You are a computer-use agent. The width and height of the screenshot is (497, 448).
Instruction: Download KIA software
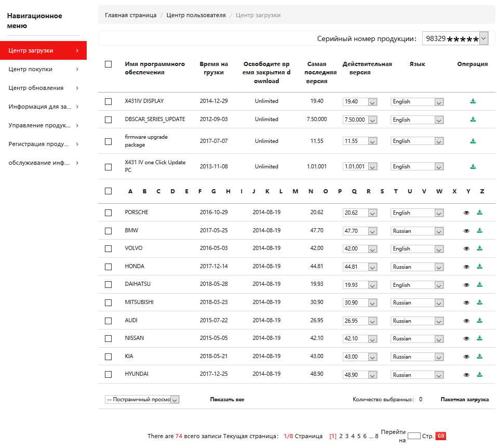(479, 357)
